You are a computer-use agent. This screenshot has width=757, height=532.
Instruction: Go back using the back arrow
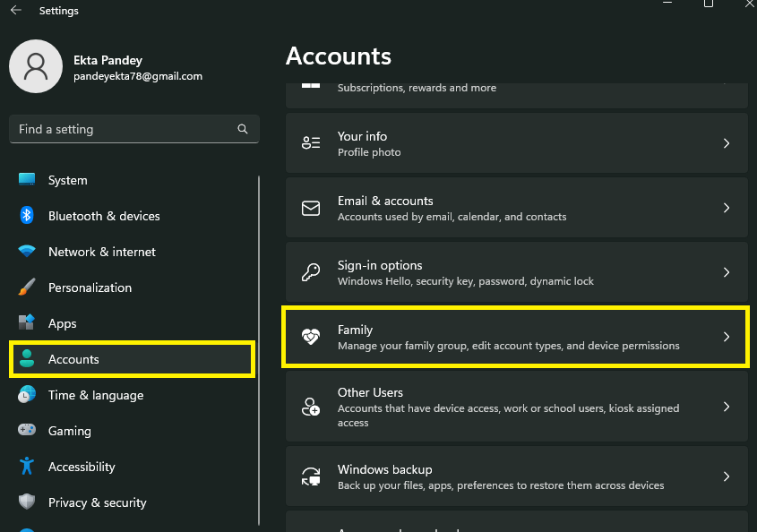(x=16, y=11)
